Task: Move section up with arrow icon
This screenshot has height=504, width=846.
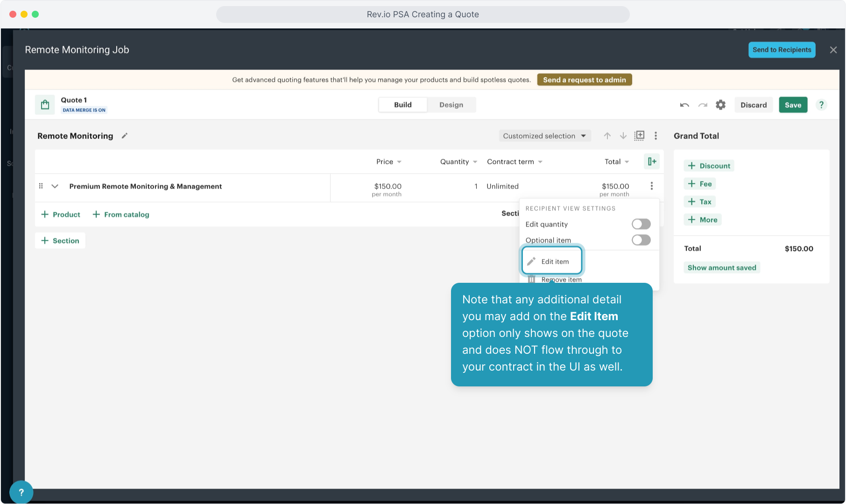Action: (x=607, y=136)
